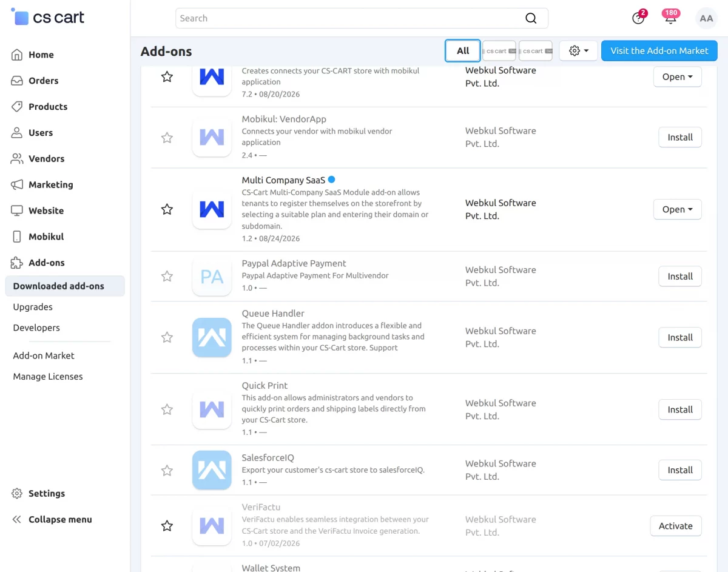728x572 pixels.
Task: Click the blue verified badge next to Multi Company SaaS
Action: click(x=332, y=180)
